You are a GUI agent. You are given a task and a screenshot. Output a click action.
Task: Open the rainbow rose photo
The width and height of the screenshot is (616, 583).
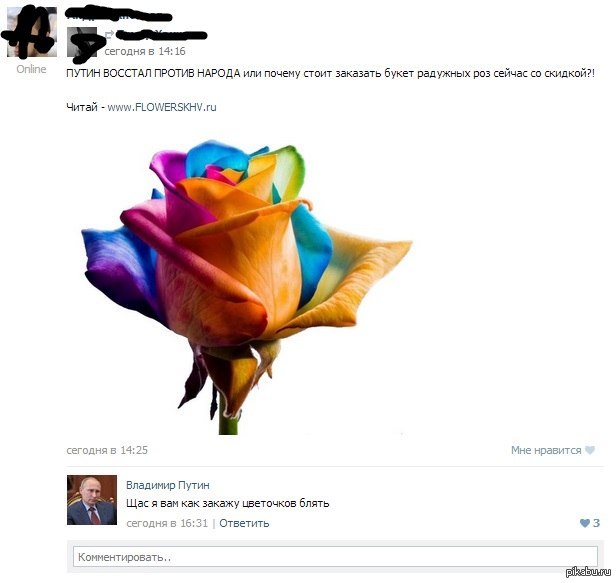click(247, 288)
